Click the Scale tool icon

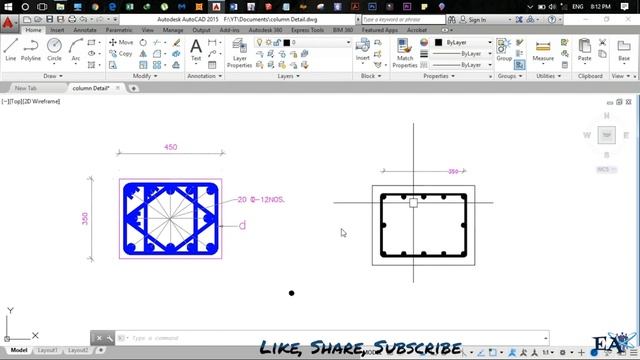coord(143,65)
